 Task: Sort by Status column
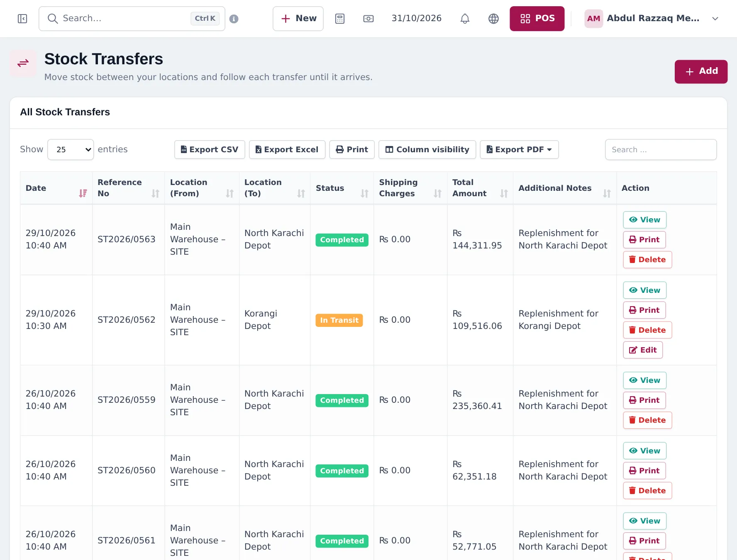342,188
